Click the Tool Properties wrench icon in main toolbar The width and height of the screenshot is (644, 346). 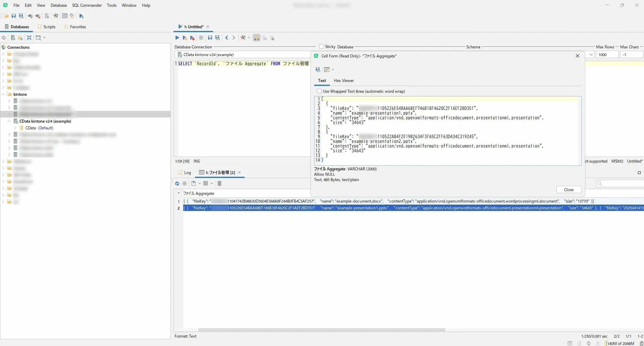click(x=56, y=16)
